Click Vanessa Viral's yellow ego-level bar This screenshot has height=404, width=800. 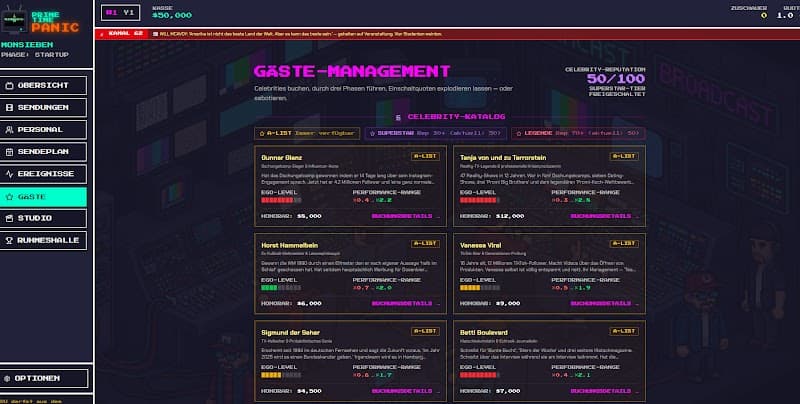[x=480, y=288]
